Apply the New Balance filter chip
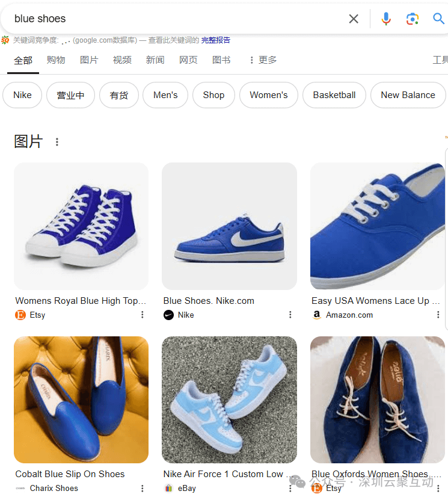Image resolution: width=448 pixels, height=500 pixels. [408, 95]
